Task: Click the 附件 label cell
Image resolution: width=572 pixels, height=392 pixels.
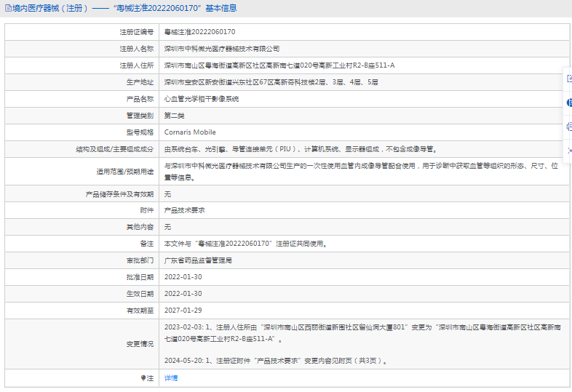Action: tap(82, 210)
